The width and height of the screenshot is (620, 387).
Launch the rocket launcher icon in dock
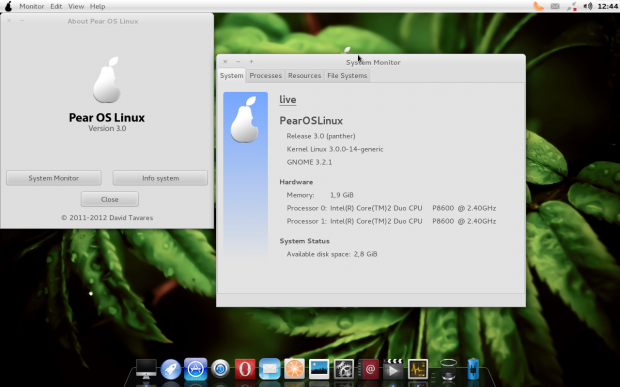171,370
